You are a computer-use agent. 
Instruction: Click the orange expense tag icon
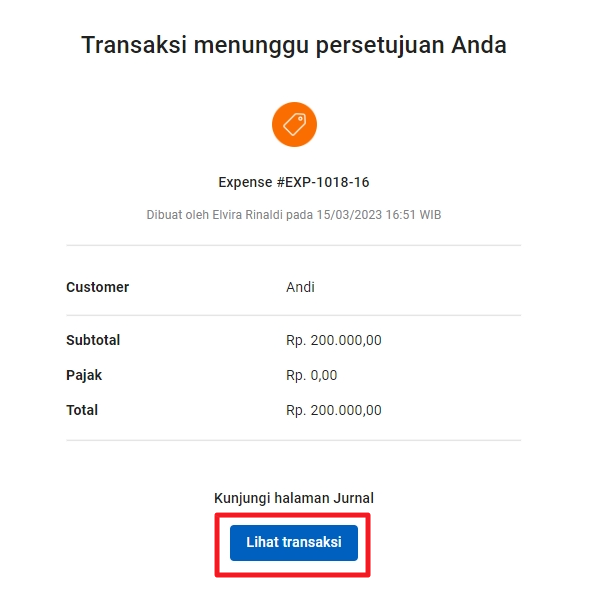(294, 125)
